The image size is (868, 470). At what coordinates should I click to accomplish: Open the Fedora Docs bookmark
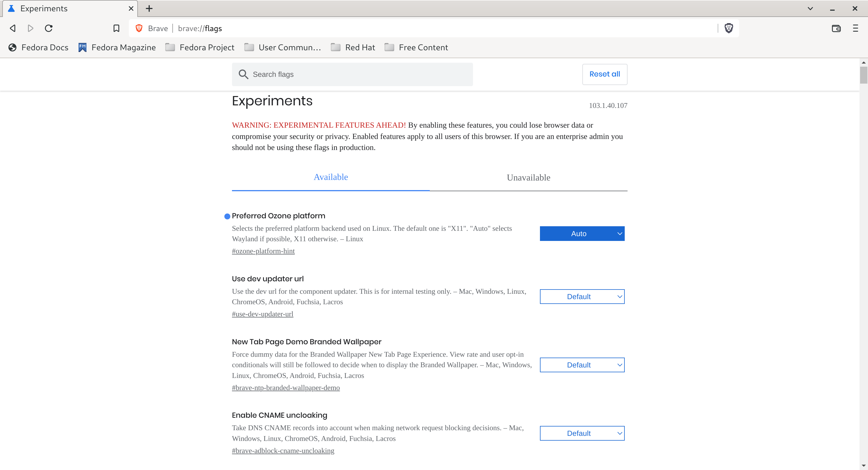coord(38,47)
